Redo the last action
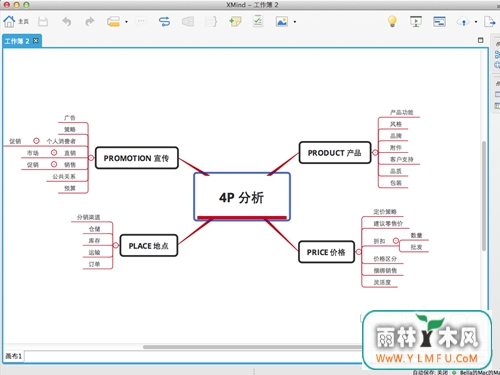 tap(89, 22)
